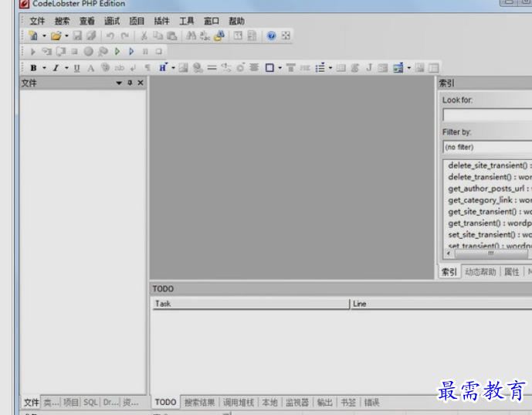Click the New file icon
Viewport: 532px width, 415px height.
point(34,36)
